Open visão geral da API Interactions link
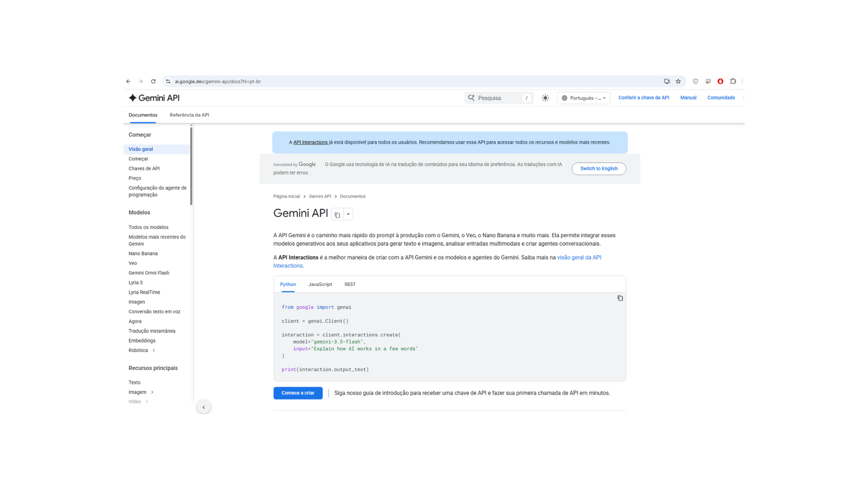Image resolution: width=868 pixels, height=488 pixels. coord(437,262)
